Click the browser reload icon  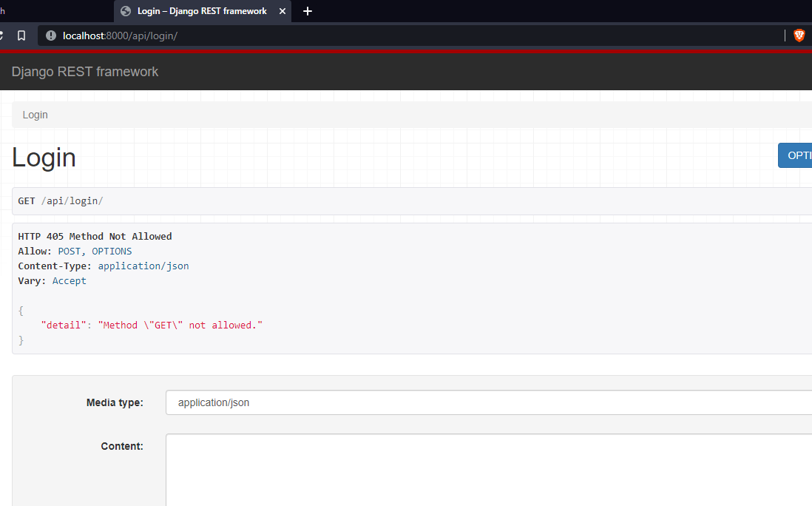(1, 36)
